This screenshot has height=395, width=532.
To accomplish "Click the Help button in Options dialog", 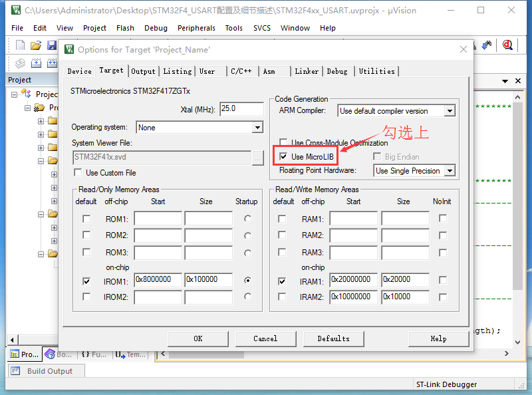I will point(438,338).
